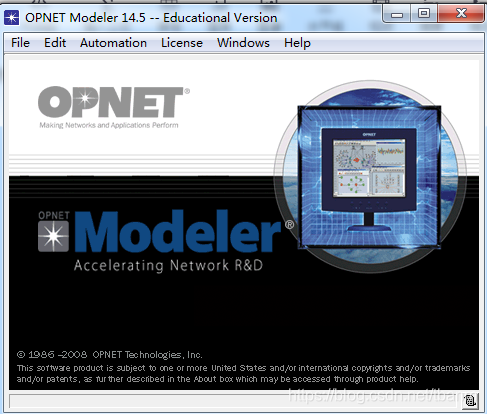Open the Automation menu
Viewport: 487px width, 414px height.
113,43
